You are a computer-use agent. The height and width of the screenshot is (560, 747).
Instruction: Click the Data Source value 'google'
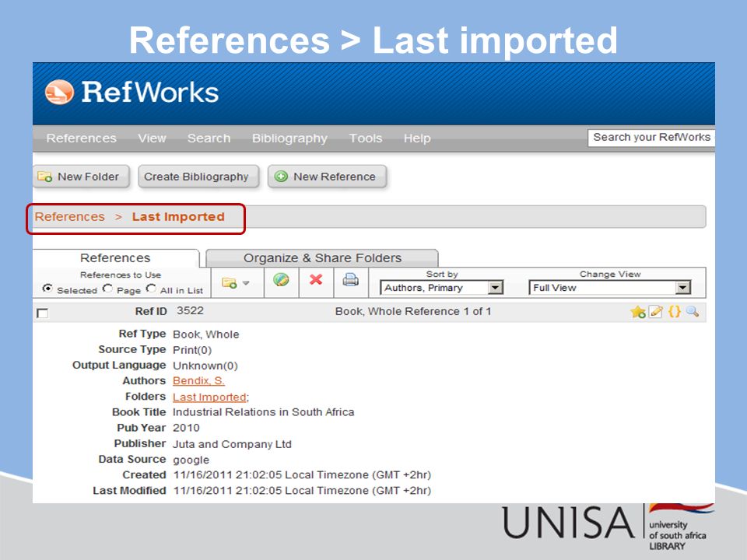coord(191,460)
